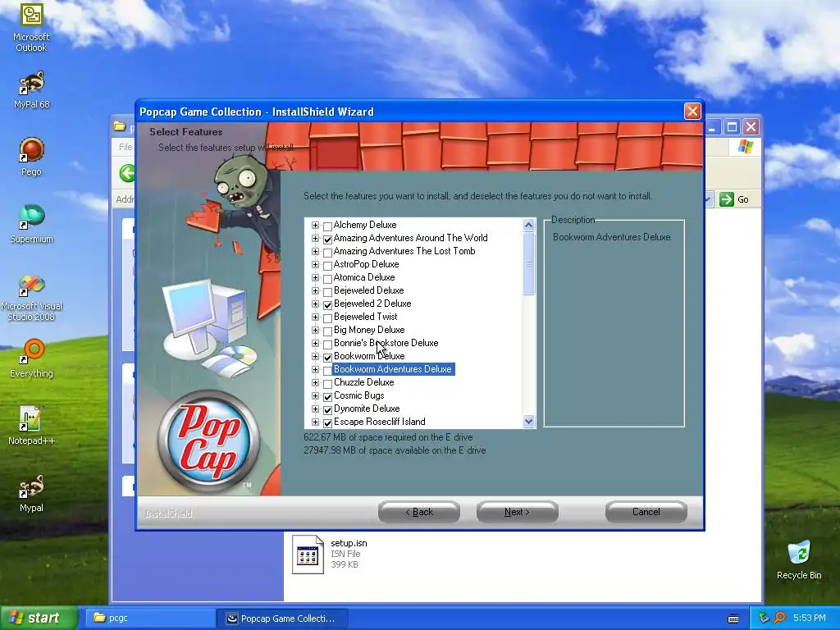Select the Mypal desktop icon

click(31, 493)
